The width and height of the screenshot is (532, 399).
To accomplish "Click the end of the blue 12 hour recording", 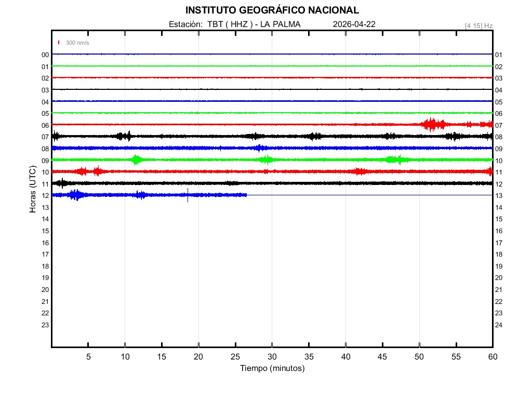I will click(x=246, y=195).
